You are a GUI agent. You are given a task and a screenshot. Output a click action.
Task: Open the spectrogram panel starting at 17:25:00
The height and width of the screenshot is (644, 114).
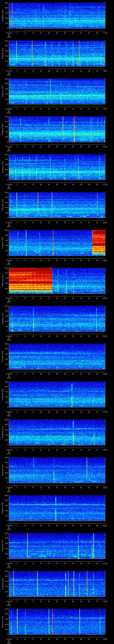tap(57, 357)
